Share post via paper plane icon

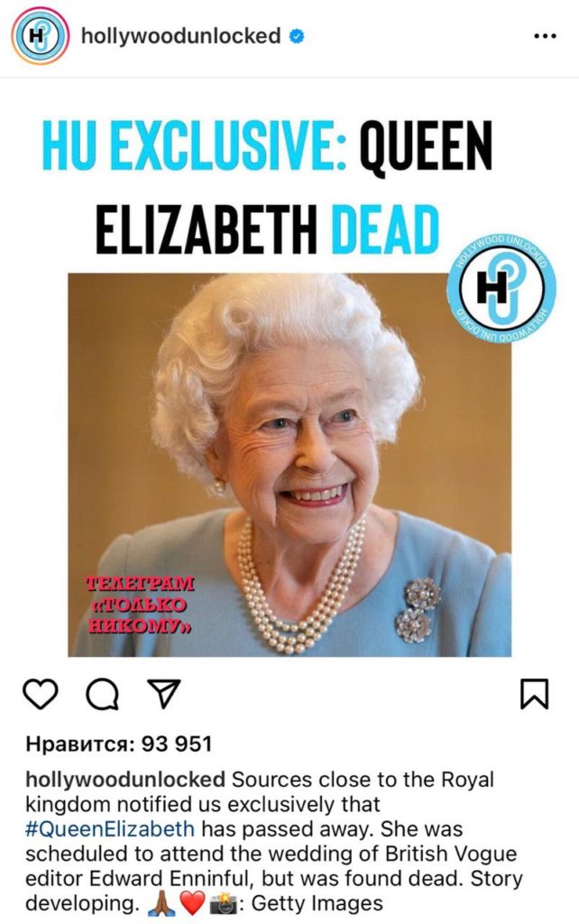[x=163, y=694]
